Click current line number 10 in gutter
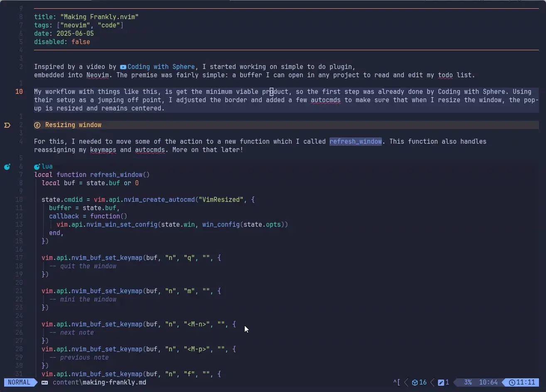The width and height of the screenshot is (546, 392). [x=19, y=92]
